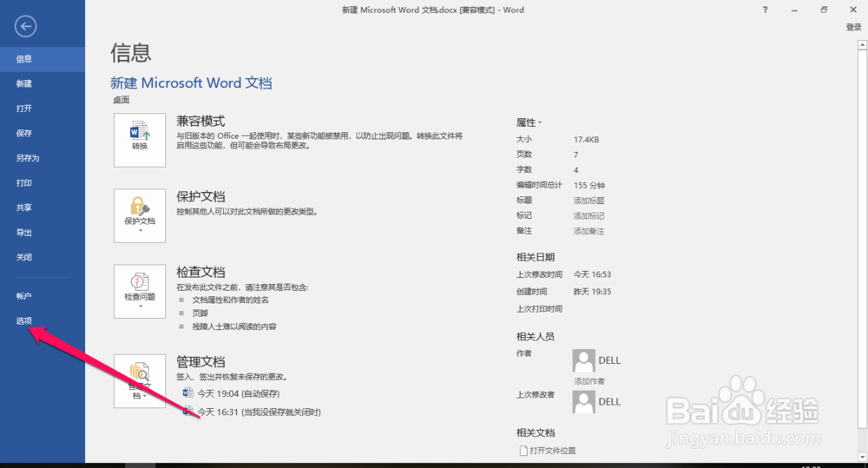Click the file size value 17.4KB
The height and width of the screenshot is (468, 868).
click(x=586, y=140)
